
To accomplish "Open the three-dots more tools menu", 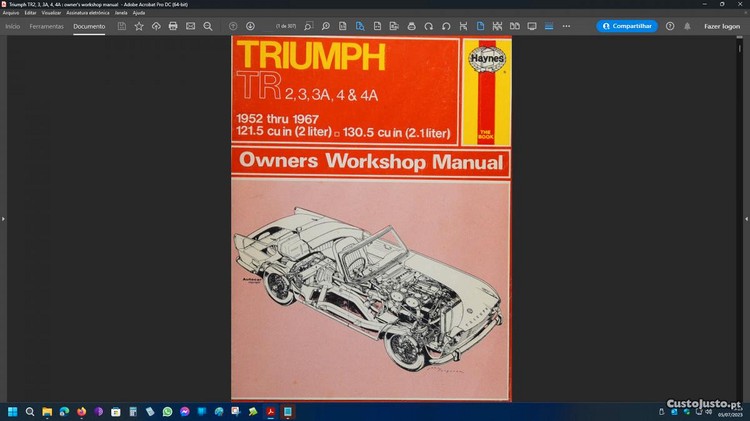I will [x=566, y=26].
